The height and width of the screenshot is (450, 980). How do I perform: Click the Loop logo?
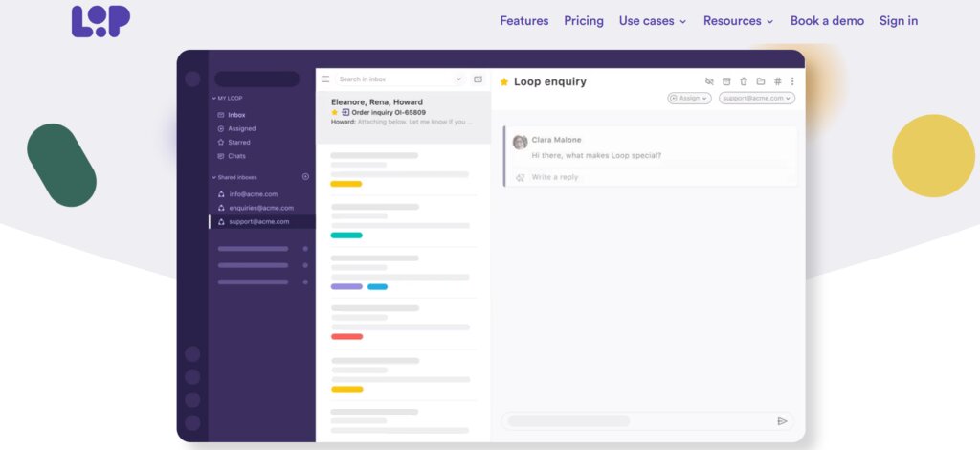[x=100, y=21]
